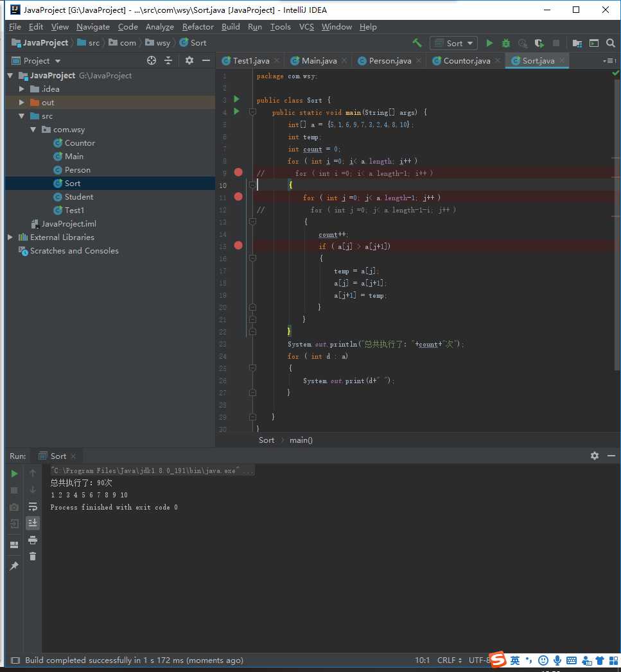
Task: Toggle tool window bars in status bar
Action: [x=15, y=660]
